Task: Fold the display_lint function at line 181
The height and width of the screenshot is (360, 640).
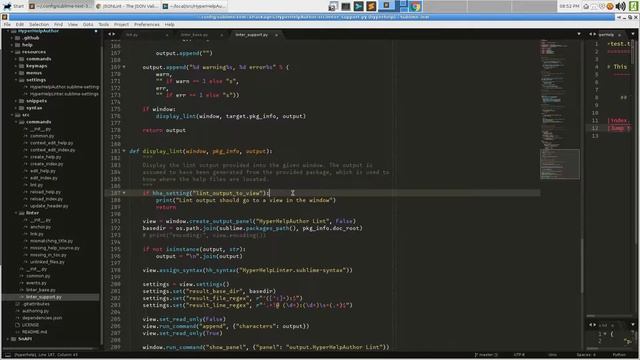Action: point(124,151)
